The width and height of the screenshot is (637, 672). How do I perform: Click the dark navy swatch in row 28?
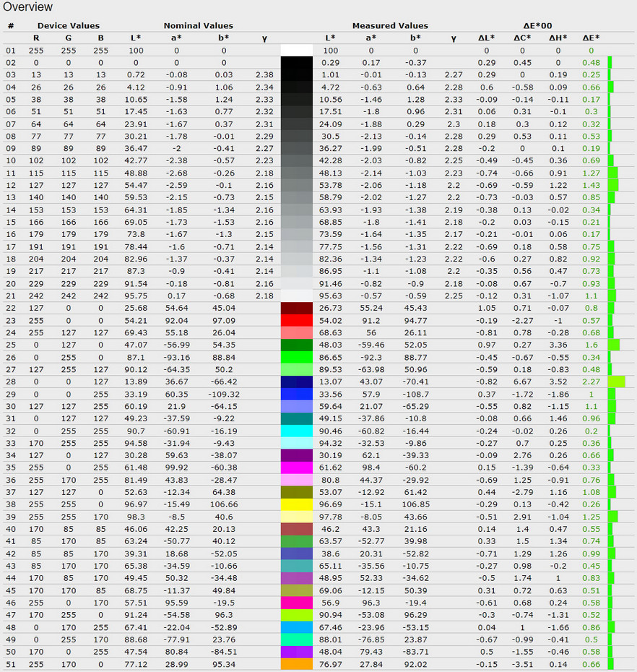click(x=296, y=382)
